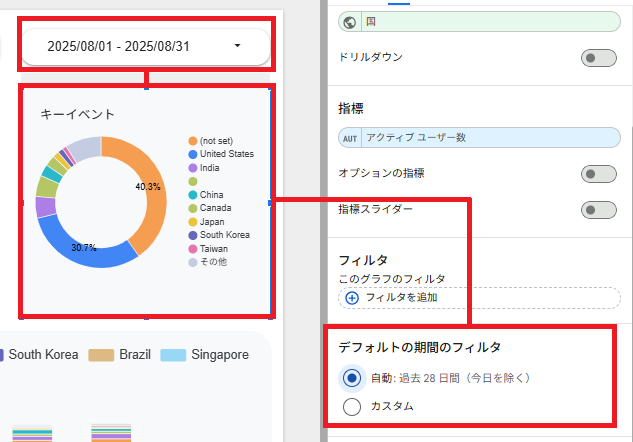
Task: Click the AUT badge on the metric chip
Action: pyautogui.click(x=350, y=138)
